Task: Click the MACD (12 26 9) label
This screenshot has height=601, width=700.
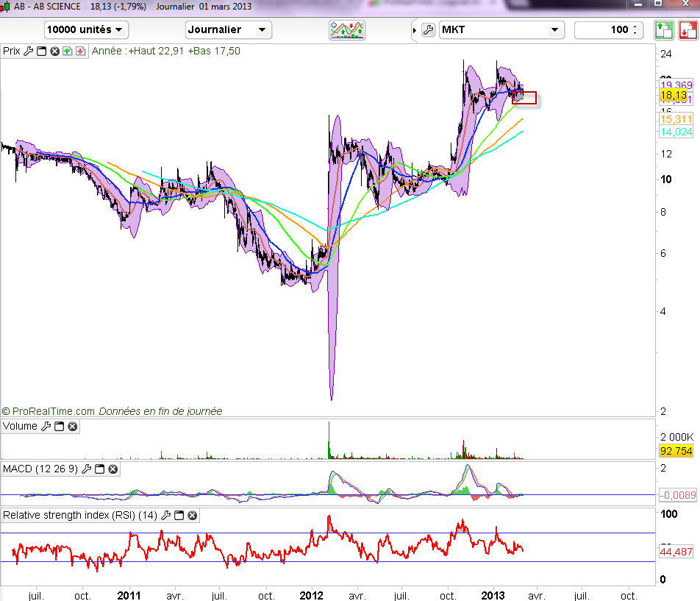Action: click(x=40, y=469)
